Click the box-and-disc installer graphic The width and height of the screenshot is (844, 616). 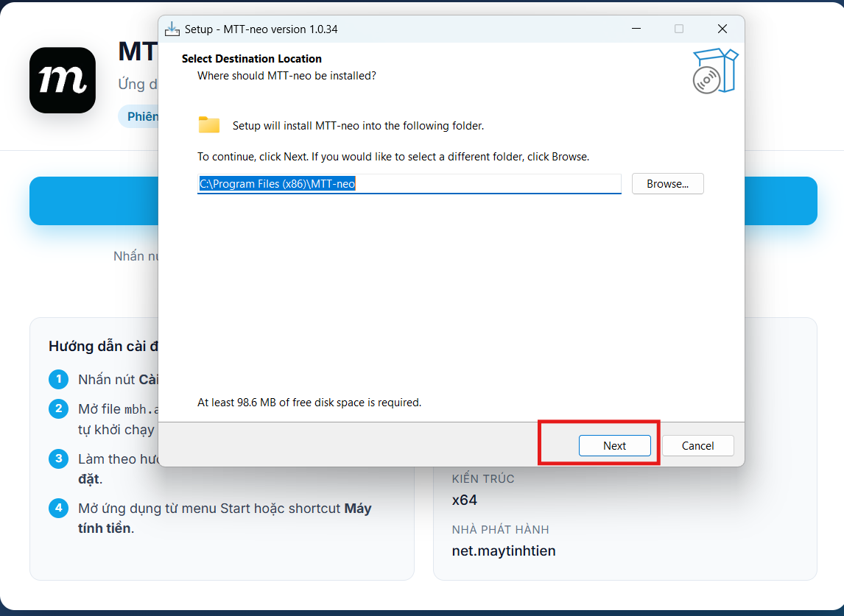click(715, 71)
